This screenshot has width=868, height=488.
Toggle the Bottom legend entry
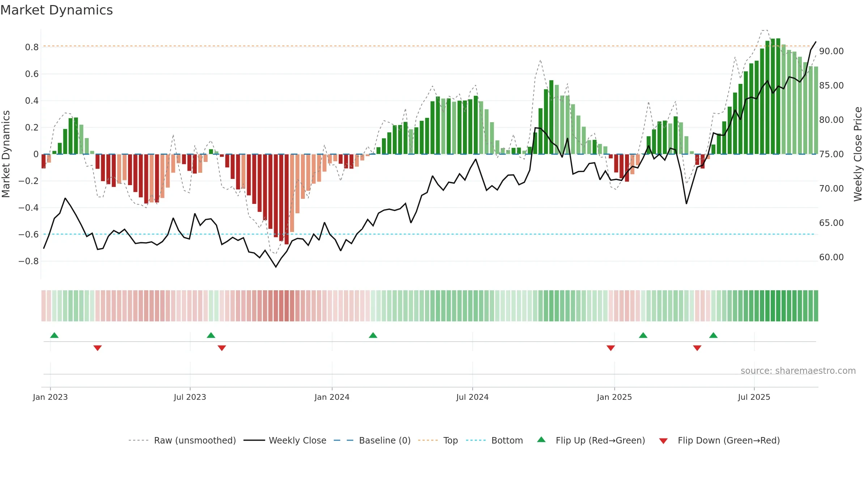click(x=494, y=440)
